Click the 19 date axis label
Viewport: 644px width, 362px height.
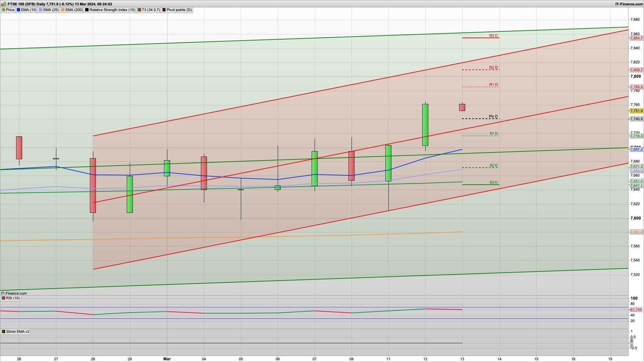[x=610, y=359]
